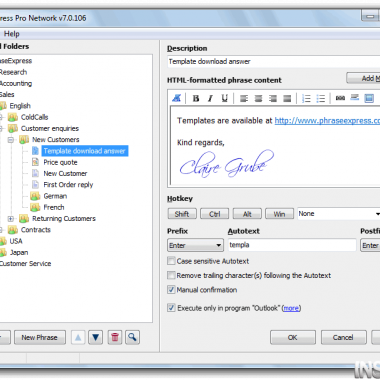Apply italic formatting in editor toolbar
Screen dimensions: 380x380
(210, 98)
